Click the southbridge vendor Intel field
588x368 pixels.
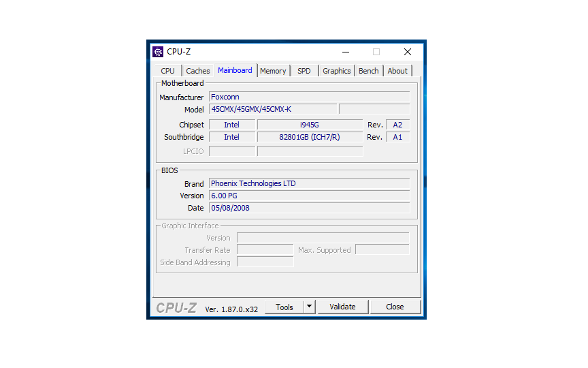(232, 137)
